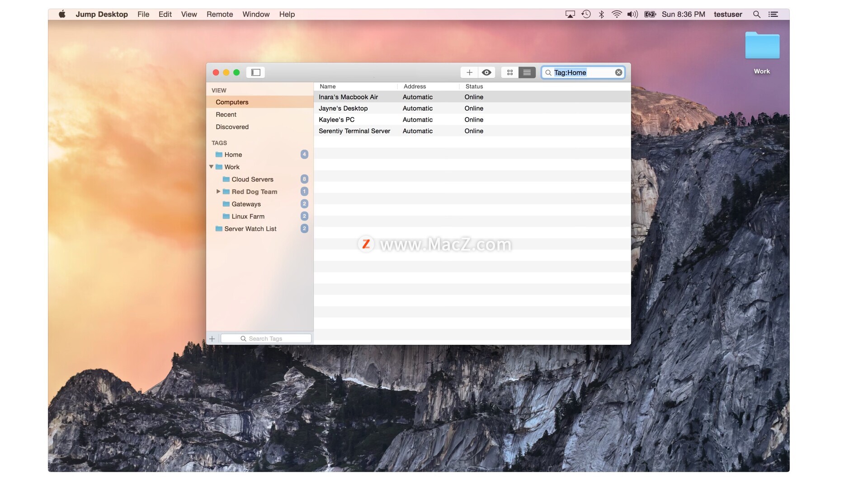Open Spotlight search icon
Viewport: 868px width, 488px height.
coord(756,14)
